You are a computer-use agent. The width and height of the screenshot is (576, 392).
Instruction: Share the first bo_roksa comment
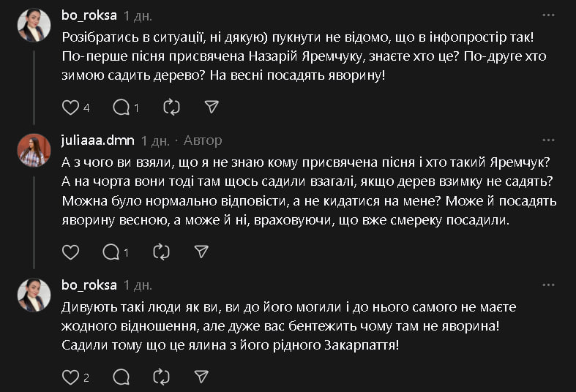click(x=212, y=108)
